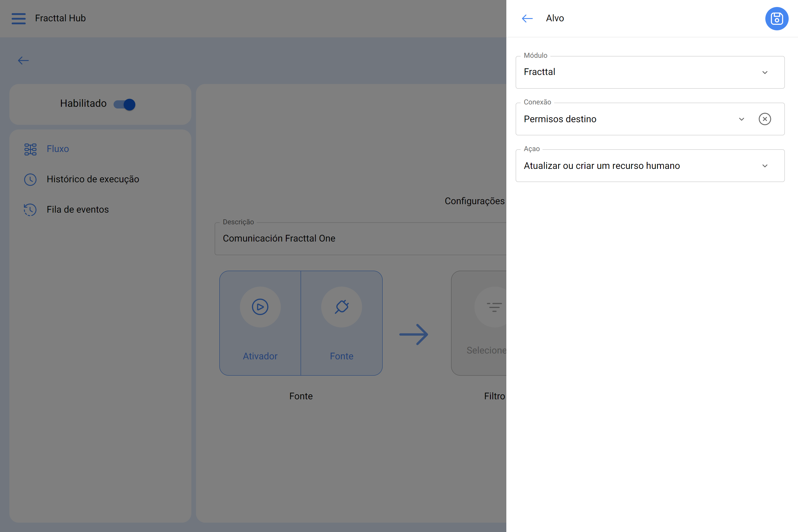This screenshot has height=532, width=798.
Task: Click the Habilitado label
Action: pyautogui.click(x=83, y=104)
